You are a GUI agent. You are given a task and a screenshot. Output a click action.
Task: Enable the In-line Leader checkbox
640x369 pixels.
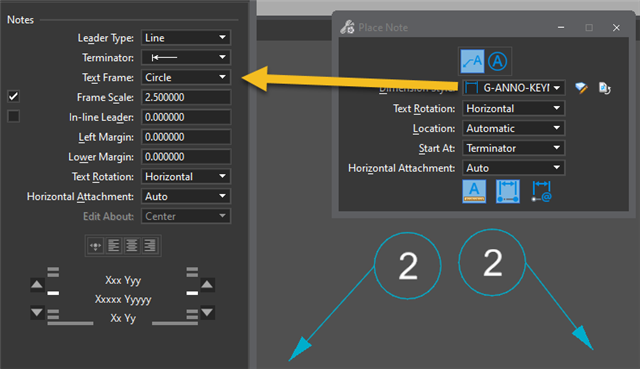13,116
